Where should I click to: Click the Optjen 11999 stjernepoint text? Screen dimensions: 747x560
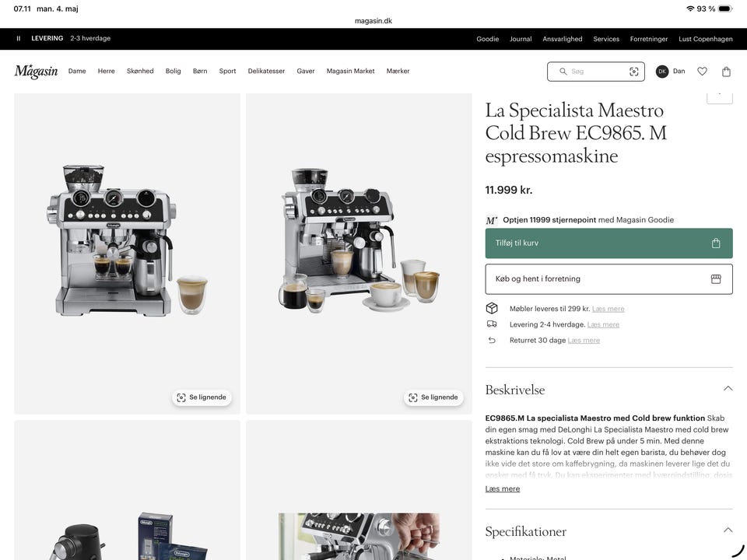pos(549,219)
